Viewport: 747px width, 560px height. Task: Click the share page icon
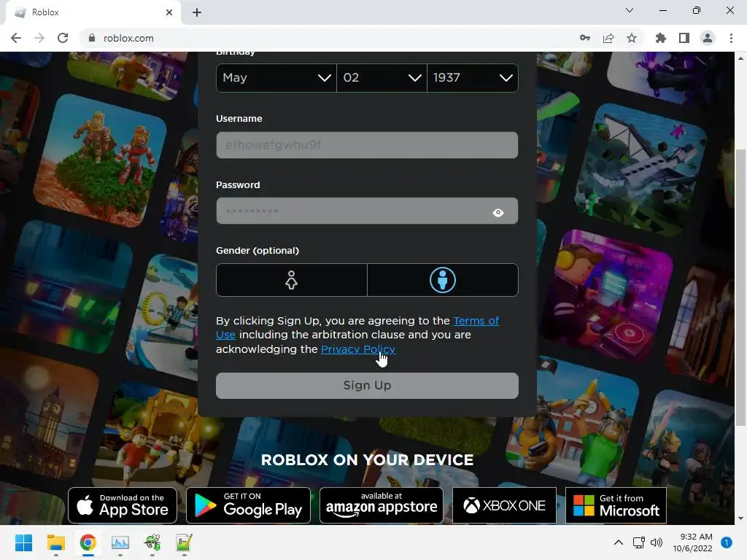coord(608,38)
